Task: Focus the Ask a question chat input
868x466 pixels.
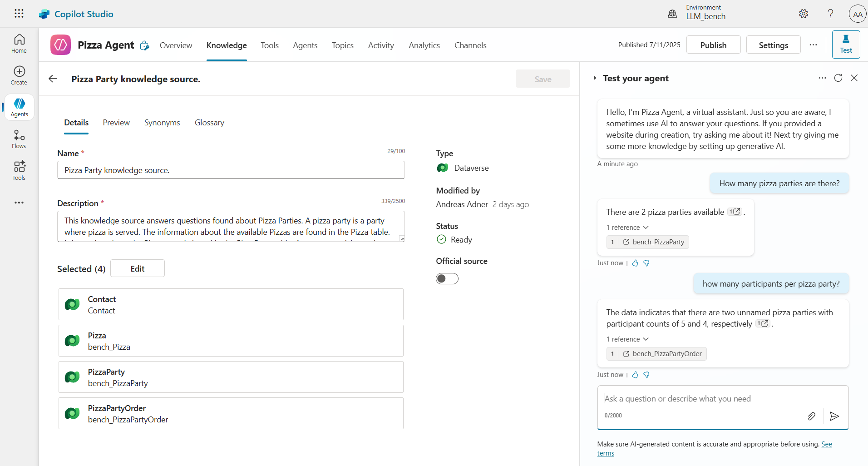Action: coord(723,399)
